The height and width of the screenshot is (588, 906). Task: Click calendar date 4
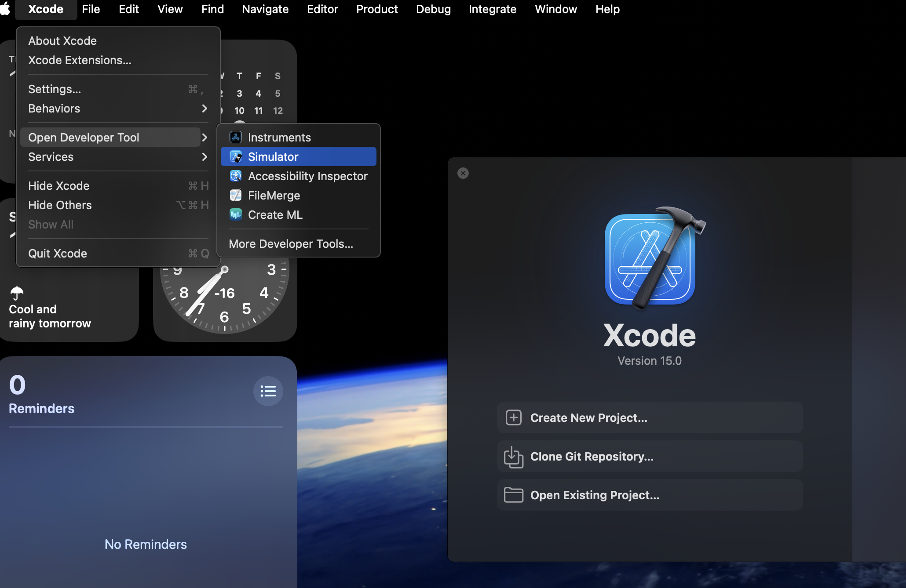click(x=259, y=93)
